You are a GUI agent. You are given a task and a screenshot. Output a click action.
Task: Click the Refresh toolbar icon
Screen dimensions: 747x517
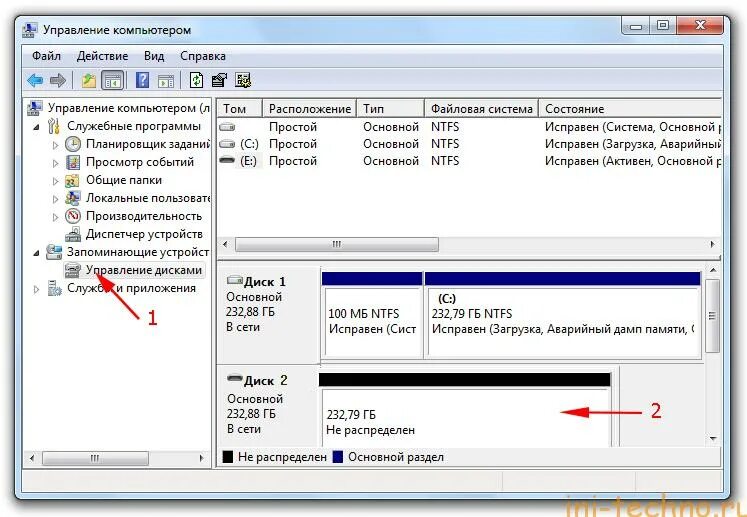point(196,80)
